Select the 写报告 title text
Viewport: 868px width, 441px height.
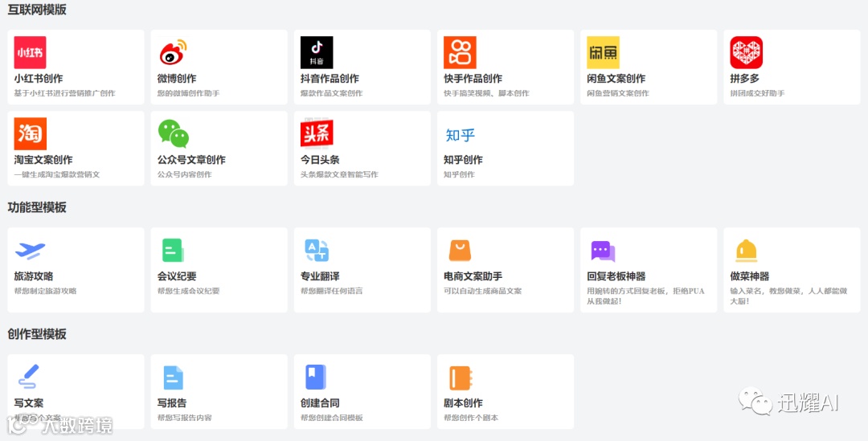coord(172,402)
